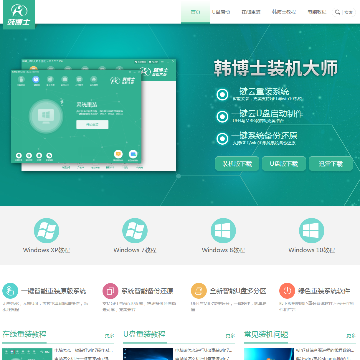The height and width of the screenshot is (360, 360).
Task: Click 更多 beside 常见装机问题
Action: pos(351,336)
